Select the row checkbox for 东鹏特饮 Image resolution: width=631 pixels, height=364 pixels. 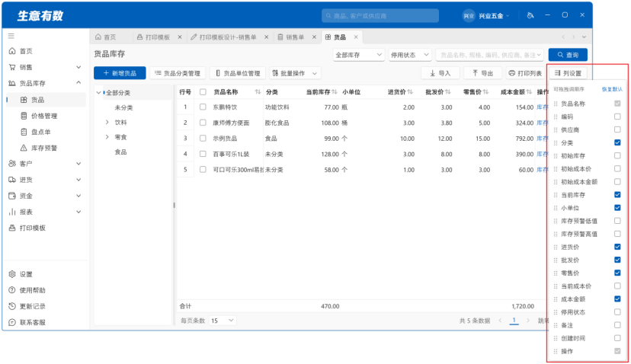click(203, 107)
